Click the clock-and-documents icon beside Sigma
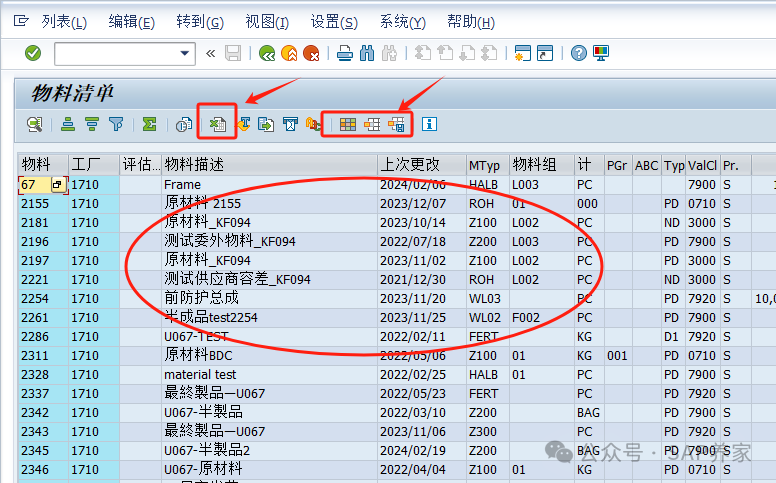 click(x=184, y=124)
